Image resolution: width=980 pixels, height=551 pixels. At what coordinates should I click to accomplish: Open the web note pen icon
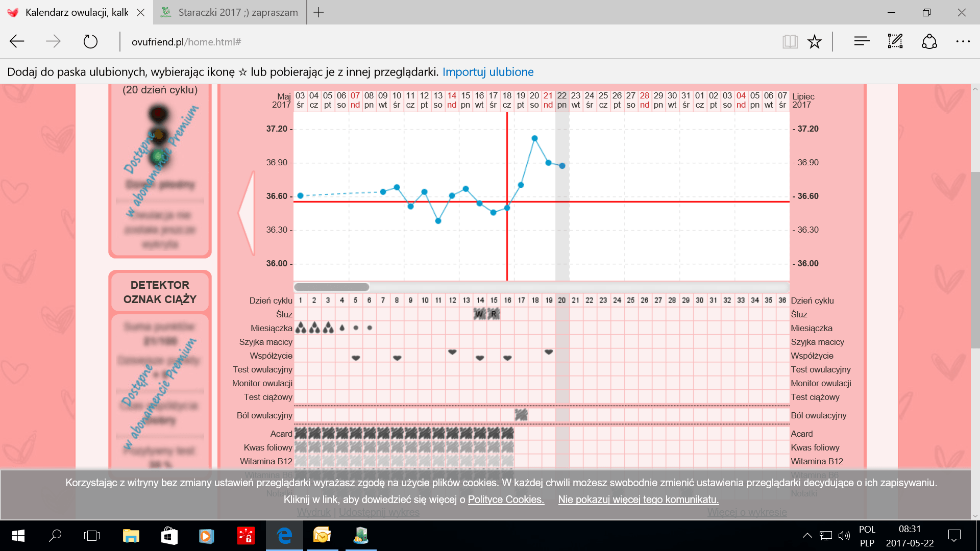[x=895, y=41]
